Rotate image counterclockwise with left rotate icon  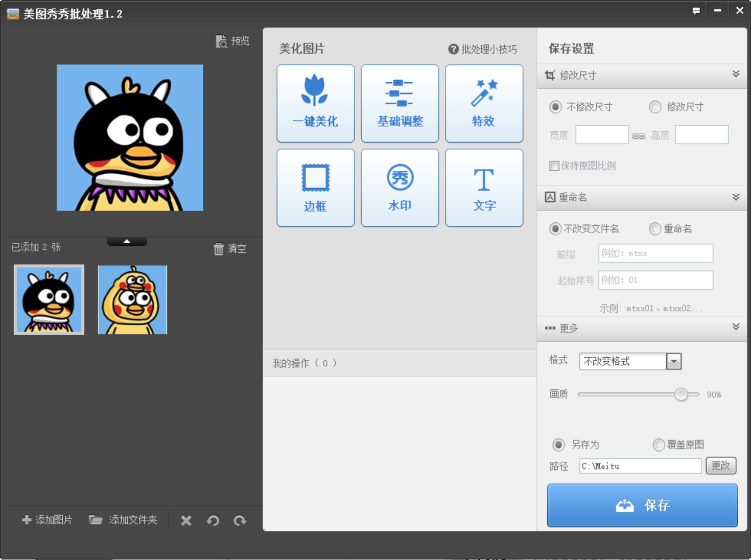coord(213,521)
